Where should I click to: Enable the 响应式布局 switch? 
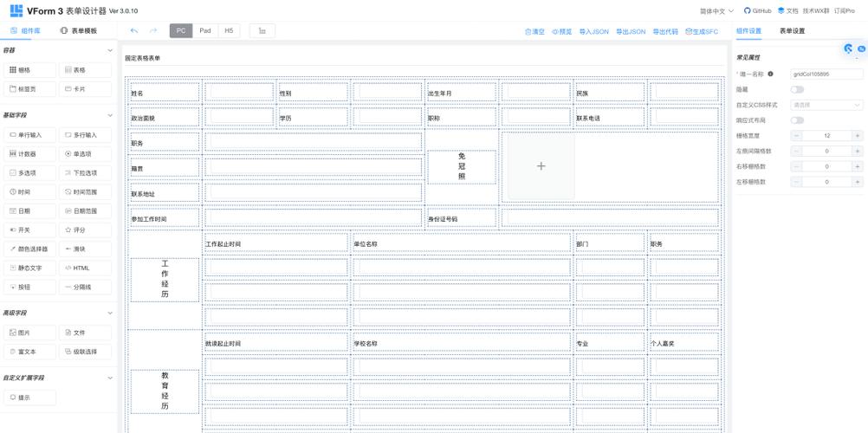pos(797,120)
